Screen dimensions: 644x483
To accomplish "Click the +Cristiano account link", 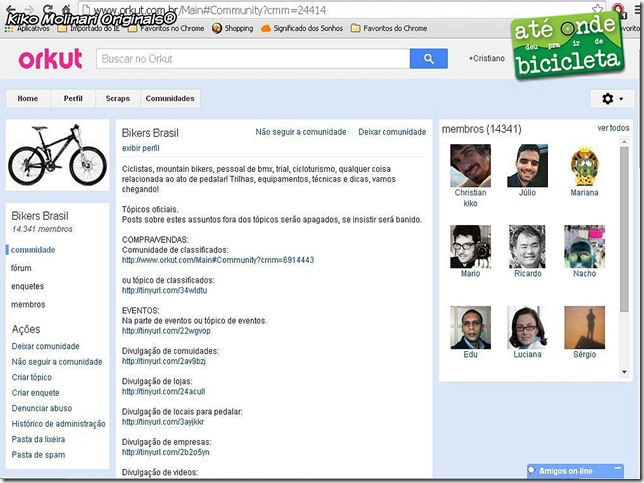I will tap(487, 58).
